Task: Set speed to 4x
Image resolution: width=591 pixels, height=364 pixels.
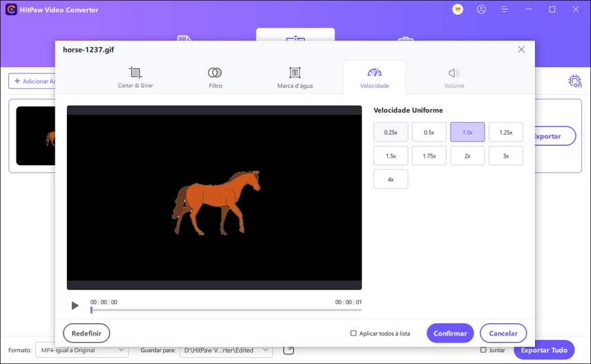Action: (391, 180)
